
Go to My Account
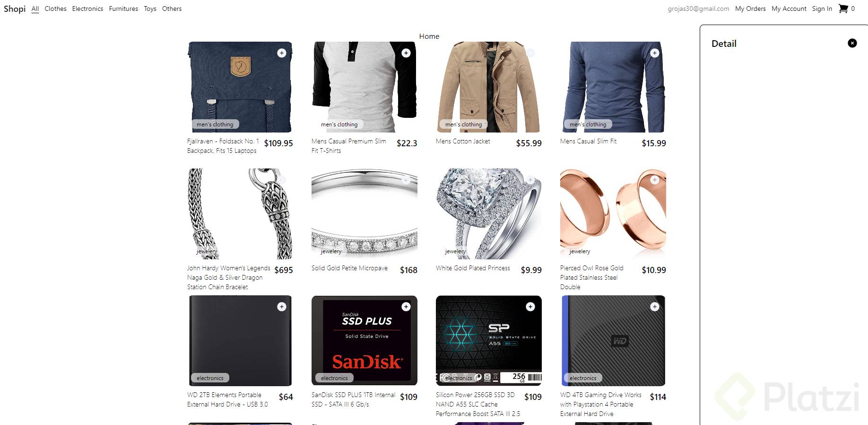pyautogui.click(x=789, y=9)
